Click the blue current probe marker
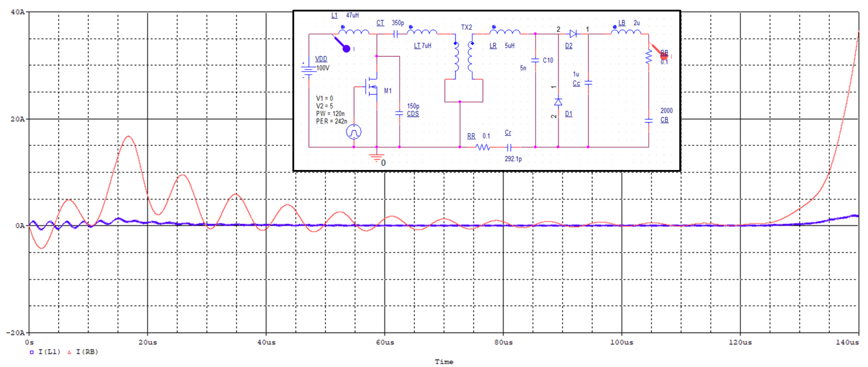868x367 pixels. 346,48
